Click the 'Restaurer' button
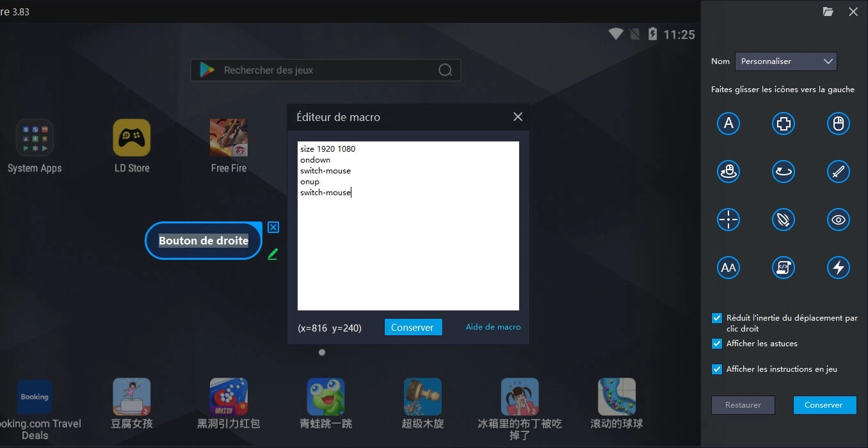 (743, 405)
